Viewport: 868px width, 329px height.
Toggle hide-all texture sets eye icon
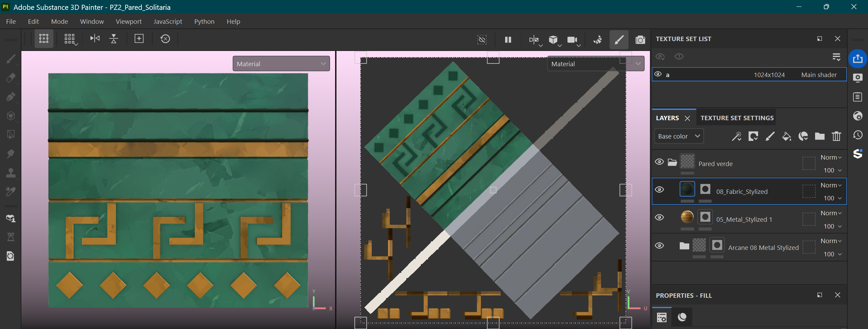click(x=660, y=56)
